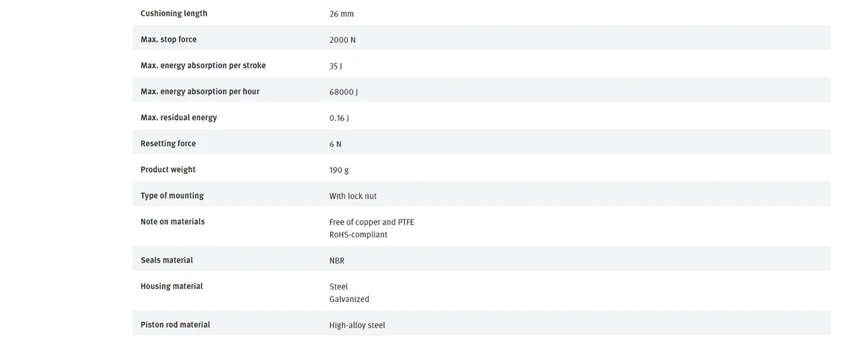Screen dimensions: 868x352
Task: Click the Resetting force label
Action: click(x=168, y=144)
